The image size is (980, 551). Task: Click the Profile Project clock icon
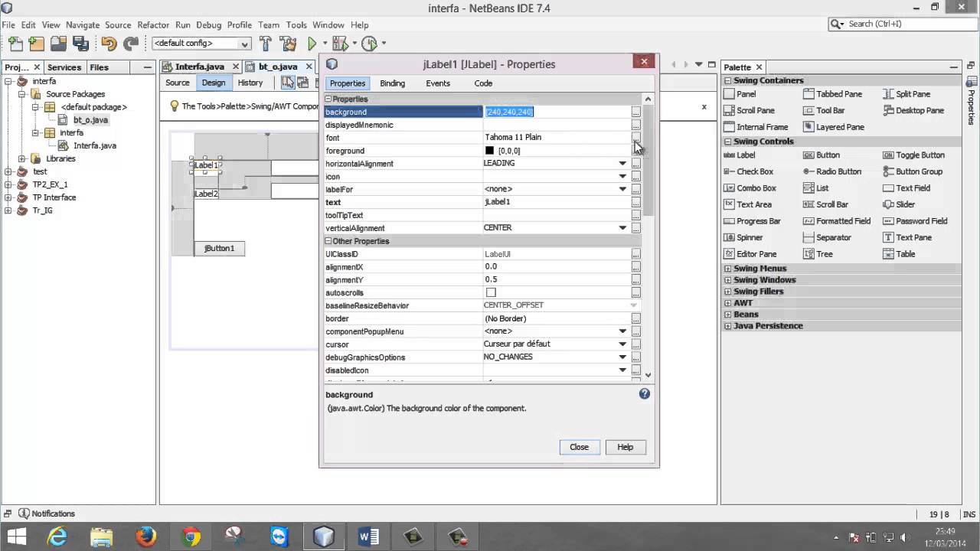tap(370, 44)
